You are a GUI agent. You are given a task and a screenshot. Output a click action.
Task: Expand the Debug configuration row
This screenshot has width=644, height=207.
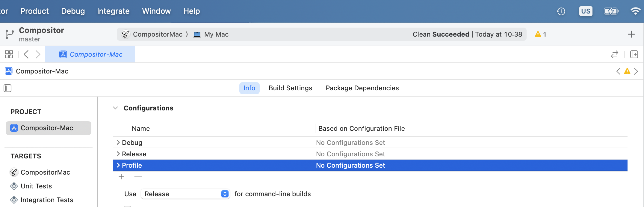tap(118, 142)
